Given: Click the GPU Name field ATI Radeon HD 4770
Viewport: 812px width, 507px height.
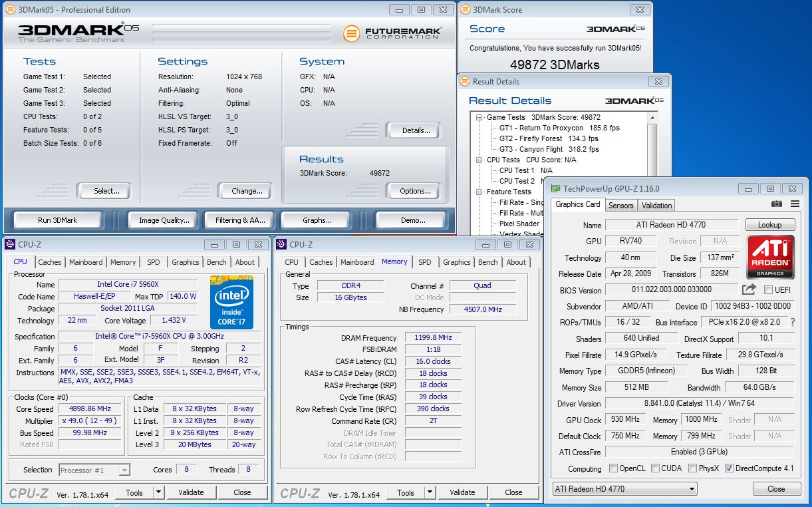Looking at the screenshot, I should [x=672, y=226].
